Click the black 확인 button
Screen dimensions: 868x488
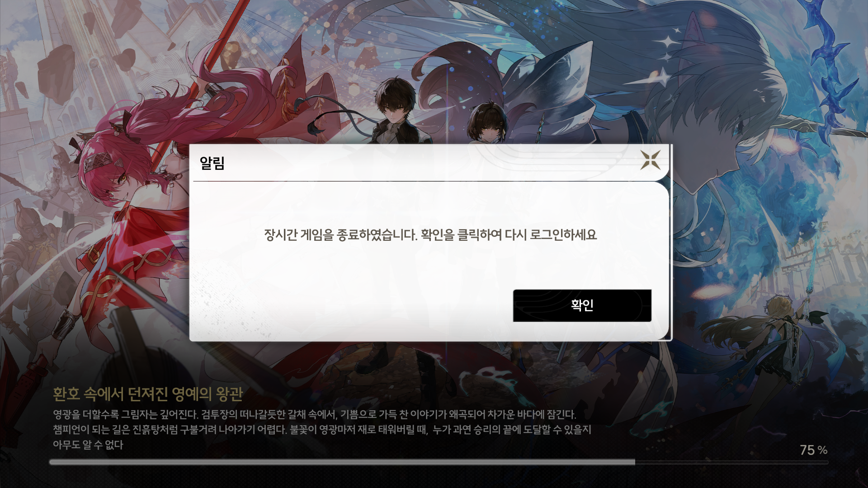coord(582,305)
